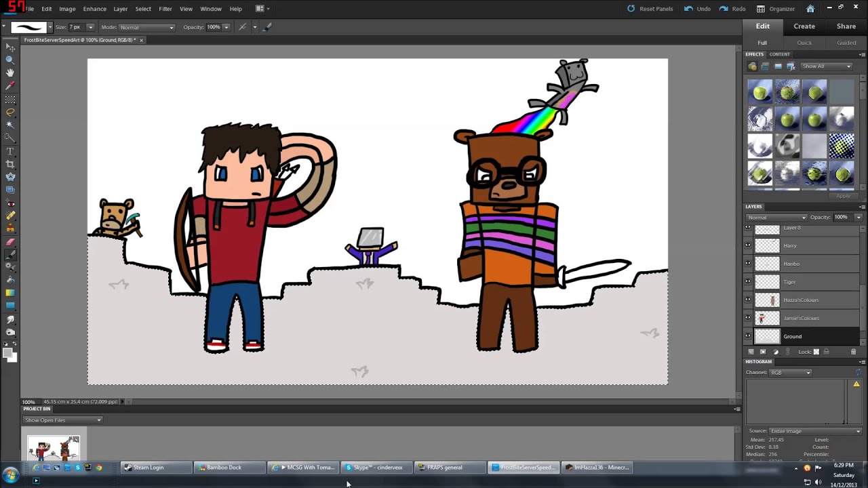Expand the Show All effects dropdown

[x=826, y=66]
